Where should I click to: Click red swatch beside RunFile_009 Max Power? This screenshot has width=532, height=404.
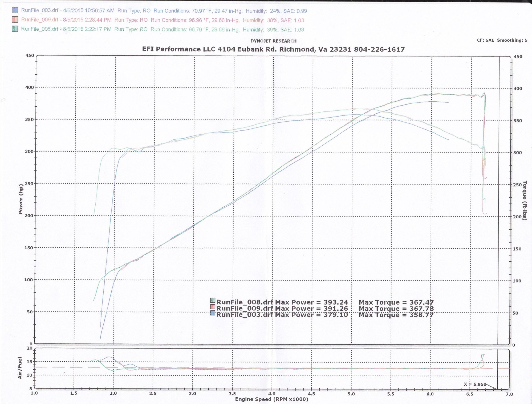213,307
